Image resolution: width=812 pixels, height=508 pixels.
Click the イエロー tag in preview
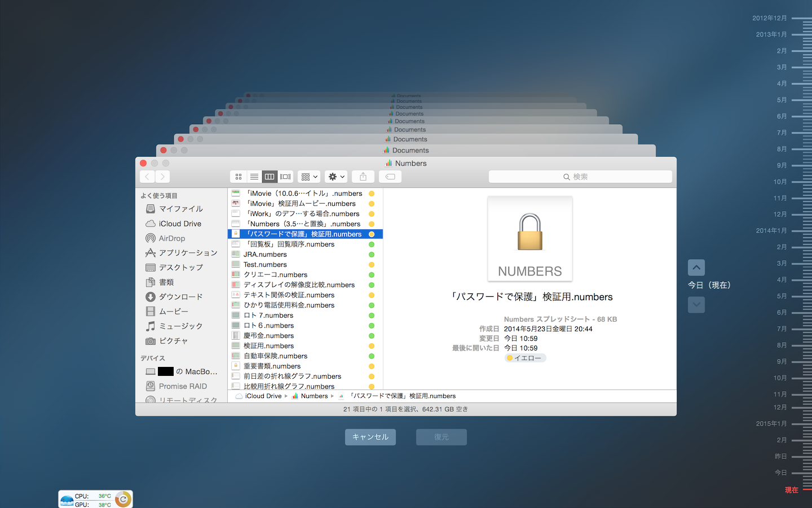coord(525,358)
